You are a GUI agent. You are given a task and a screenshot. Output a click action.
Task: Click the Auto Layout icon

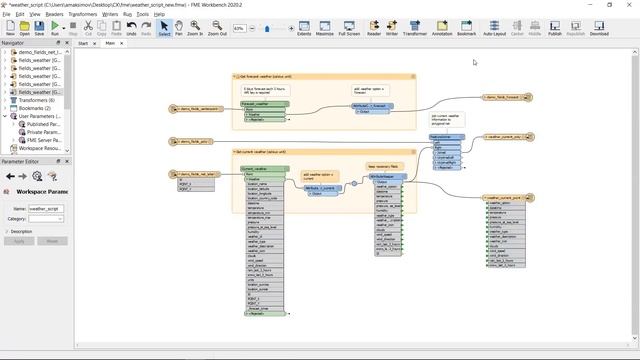pos(494,28)
